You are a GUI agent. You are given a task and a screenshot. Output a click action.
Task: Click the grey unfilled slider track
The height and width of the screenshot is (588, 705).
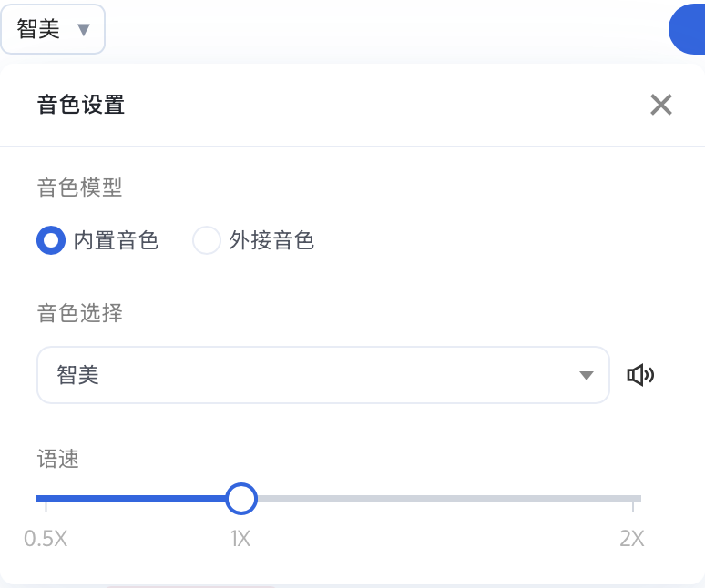point(449,499)
